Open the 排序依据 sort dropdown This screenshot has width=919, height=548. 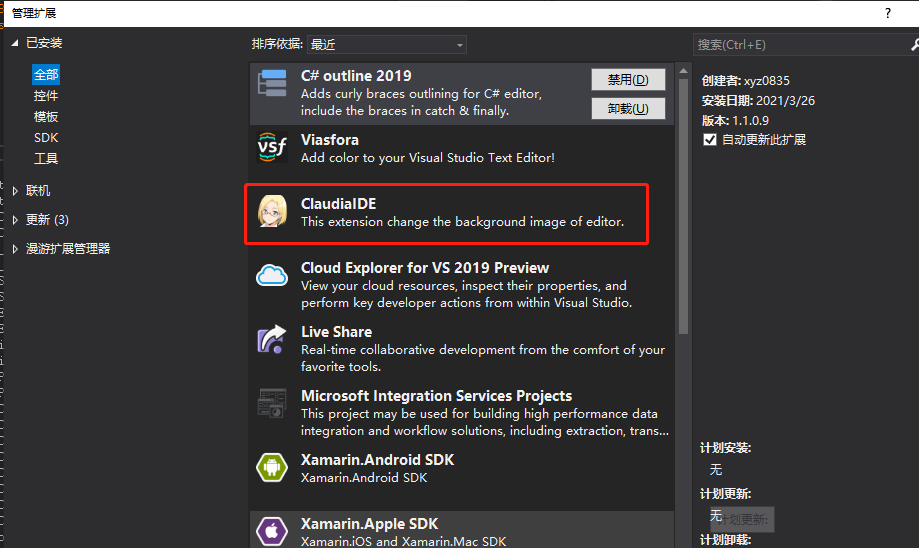(387, 45)
